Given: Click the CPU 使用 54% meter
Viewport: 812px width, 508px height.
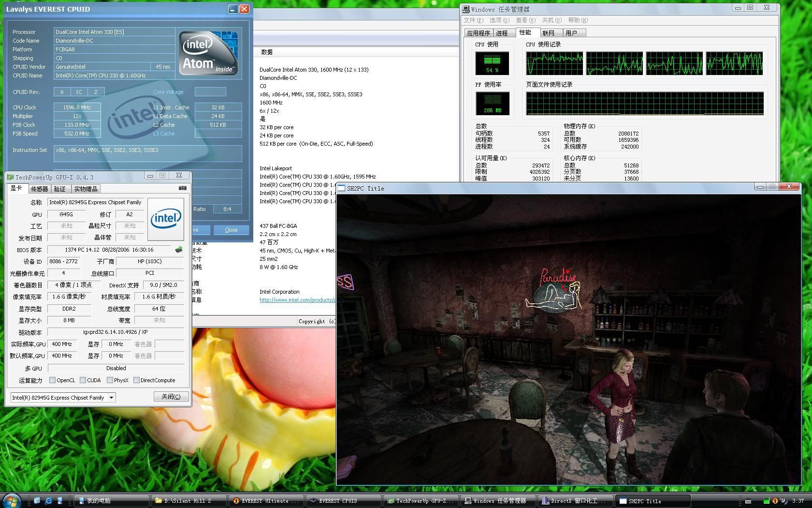Looking at the screenshot, I should 492,63.
